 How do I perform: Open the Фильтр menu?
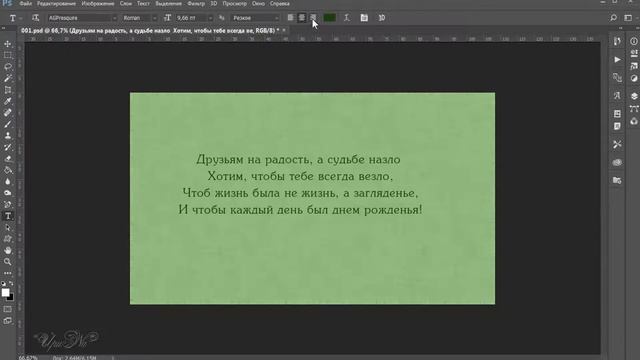(196, 3)
